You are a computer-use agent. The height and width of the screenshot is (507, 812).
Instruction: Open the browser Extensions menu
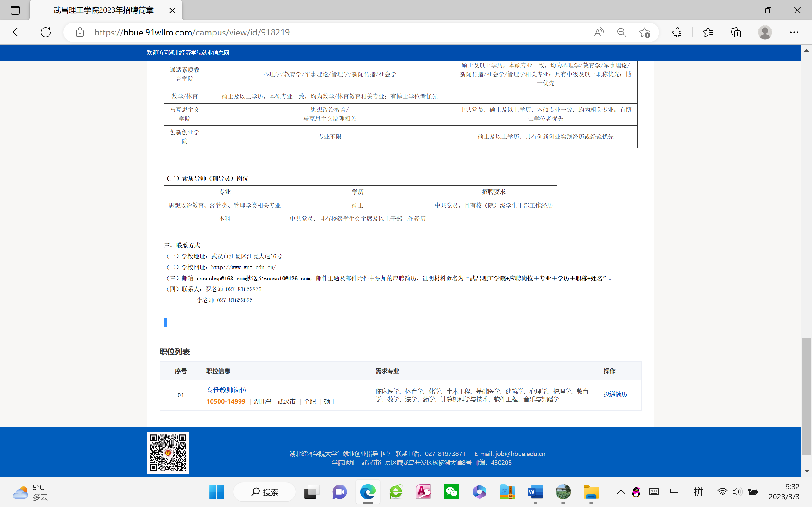[677, 32]
